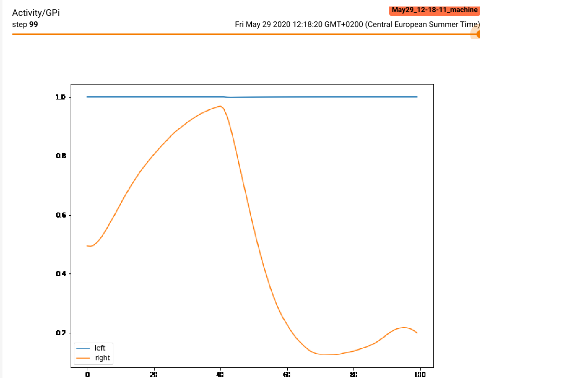The width and height of the screenshot is (588, 378).
Task: Click the 40 x-axis tick label
Action: coord(221,374)
